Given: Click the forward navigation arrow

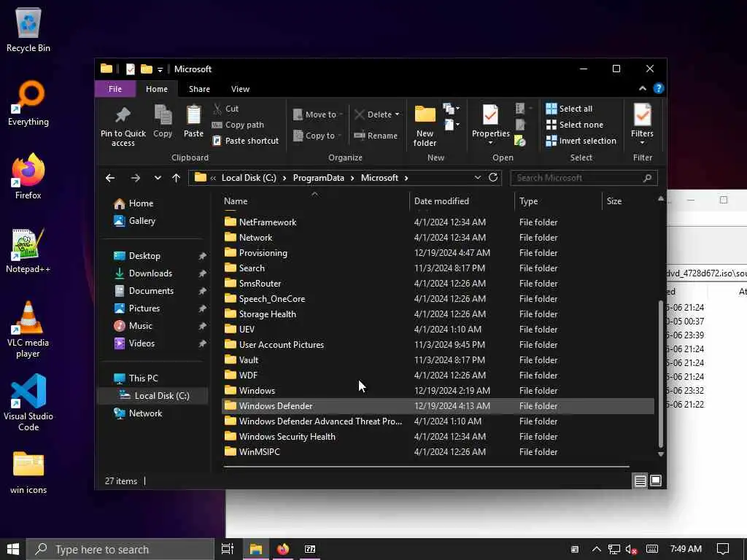Looking at the screenshot, I should click(x=135, y=178).
